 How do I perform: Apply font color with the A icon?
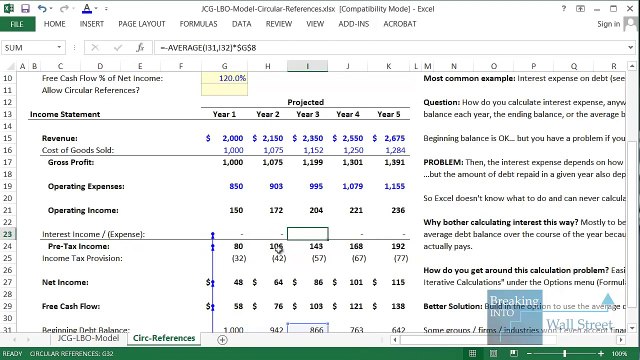click(87, 8)
